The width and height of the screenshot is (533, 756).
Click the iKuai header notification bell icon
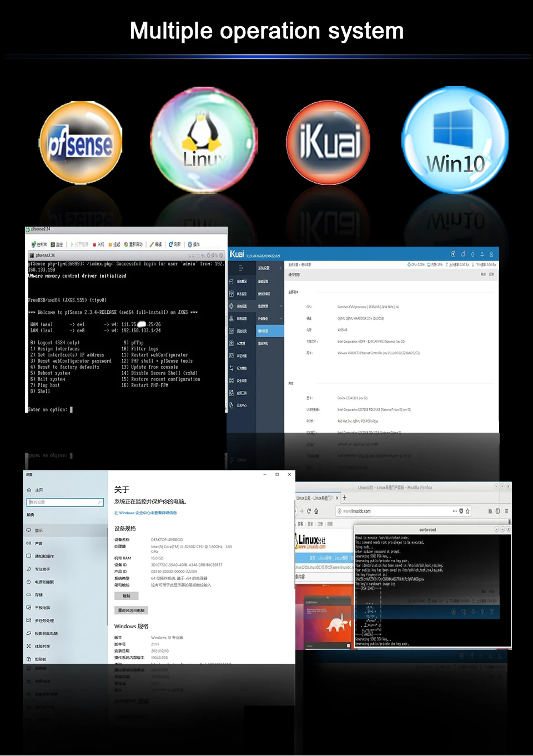pos(482,254)
